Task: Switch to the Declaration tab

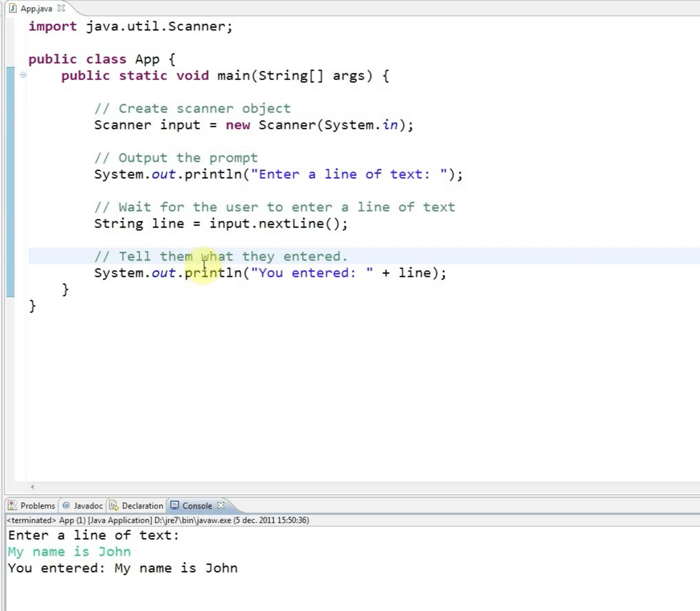Action: coord(142,506)
